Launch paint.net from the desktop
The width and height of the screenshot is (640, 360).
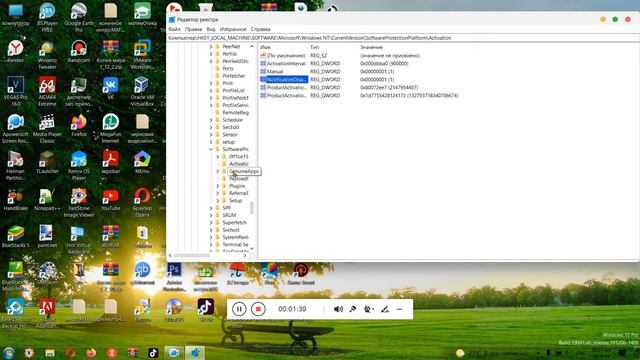47,236
